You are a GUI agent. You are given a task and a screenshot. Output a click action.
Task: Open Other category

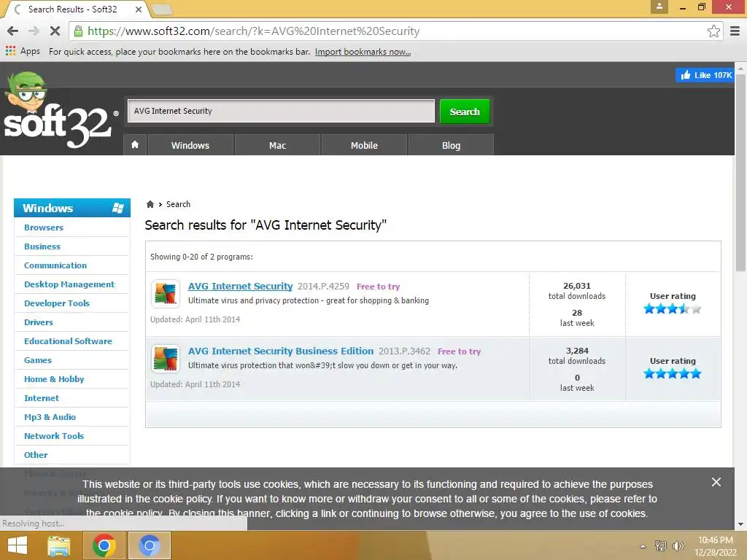(36, 455)
